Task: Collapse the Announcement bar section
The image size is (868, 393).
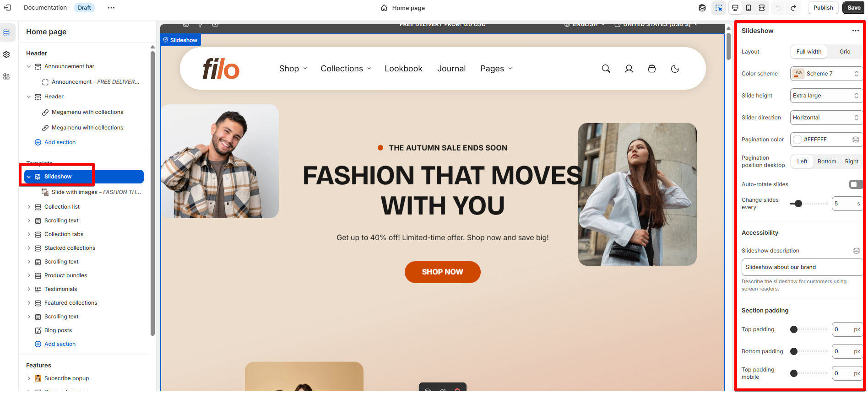Action: pos(29,67)
